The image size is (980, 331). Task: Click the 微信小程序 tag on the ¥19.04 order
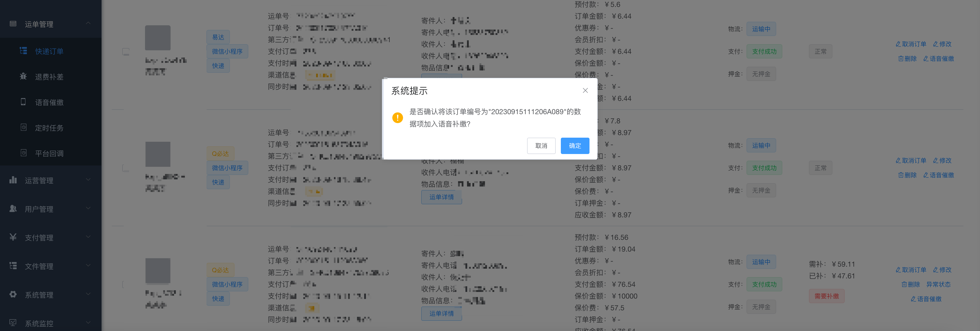(x=227, y=284)
